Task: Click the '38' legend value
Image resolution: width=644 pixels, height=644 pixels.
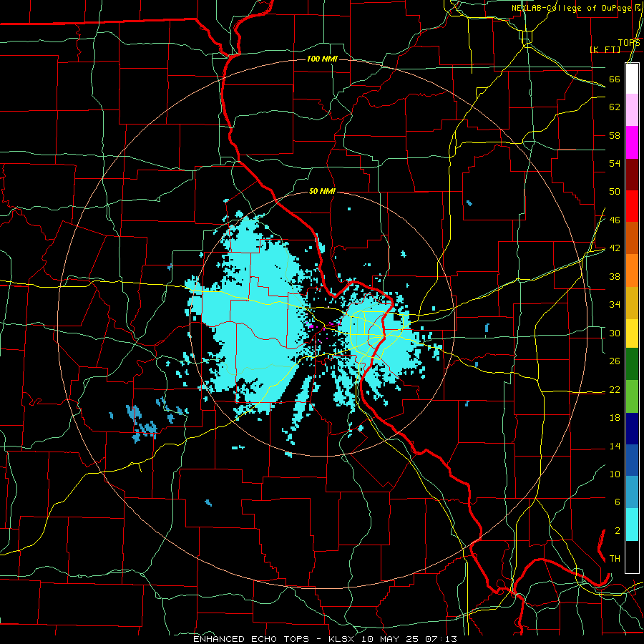Action: [615, 276]
